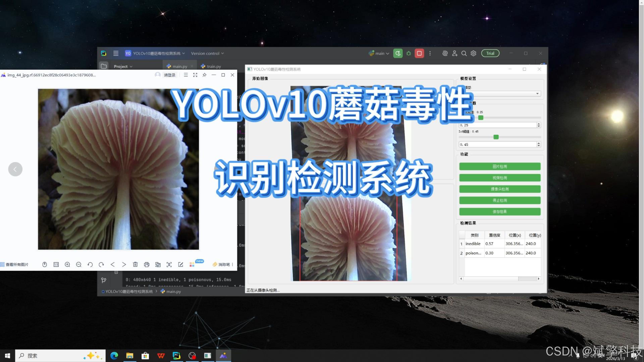Screen dimensions: 644x362
Task: Print image using printer icon
Action: (x=147, y=264)
